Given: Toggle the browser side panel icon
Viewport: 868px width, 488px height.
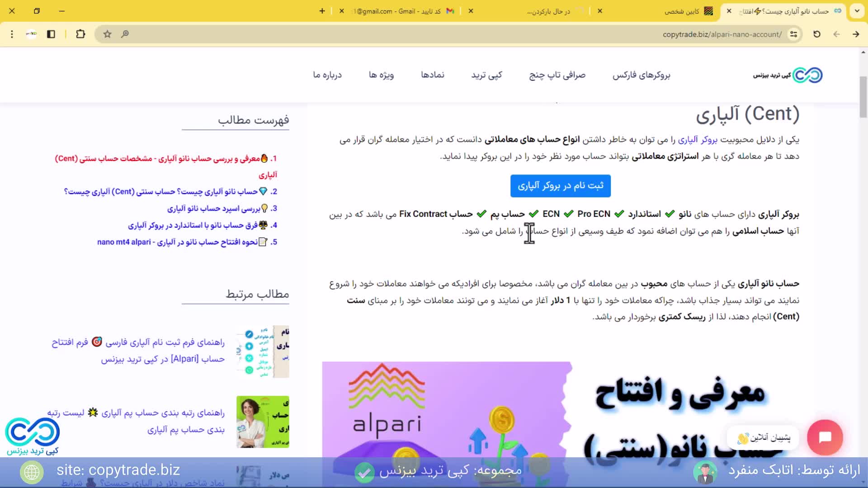Looking at the screenshot, I should point(51,34).
